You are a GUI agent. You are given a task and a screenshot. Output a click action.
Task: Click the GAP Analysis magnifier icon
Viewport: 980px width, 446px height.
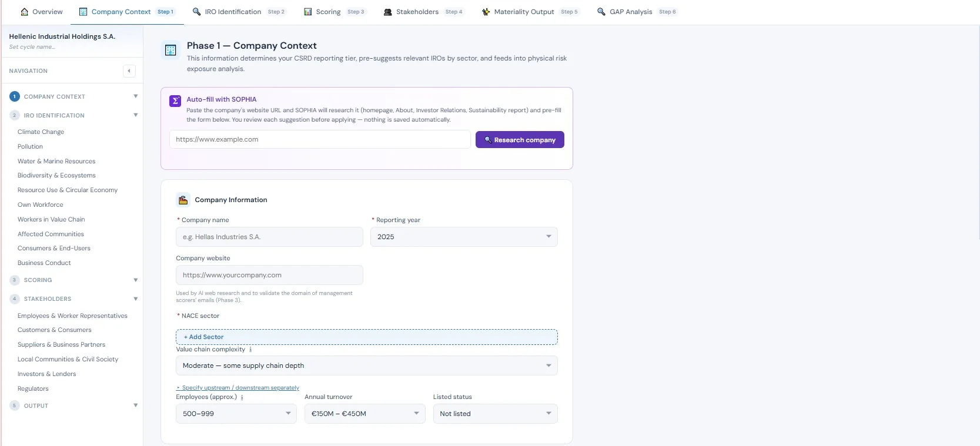[x=601, y=12]
